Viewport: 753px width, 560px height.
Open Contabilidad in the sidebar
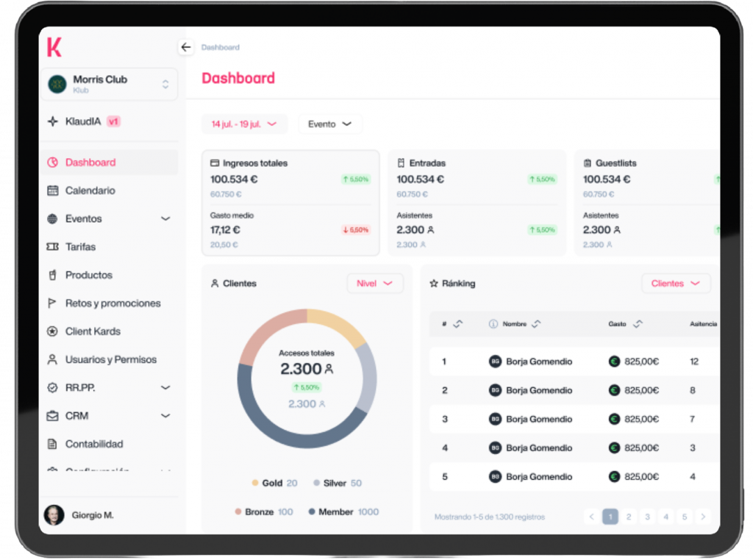[94, 444]
